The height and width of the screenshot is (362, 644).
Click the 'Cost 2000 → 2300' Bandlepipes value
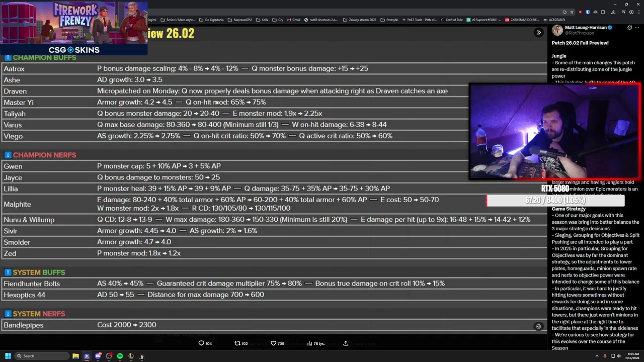[127, 325]
